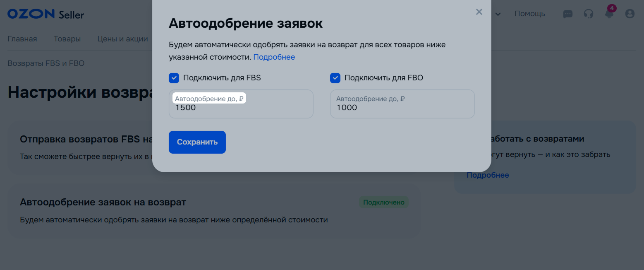Toggle the Подключить для FBS checkbox
Image resolution: width=644 pixels, height=270 pixels.
[x=174, y=78]
